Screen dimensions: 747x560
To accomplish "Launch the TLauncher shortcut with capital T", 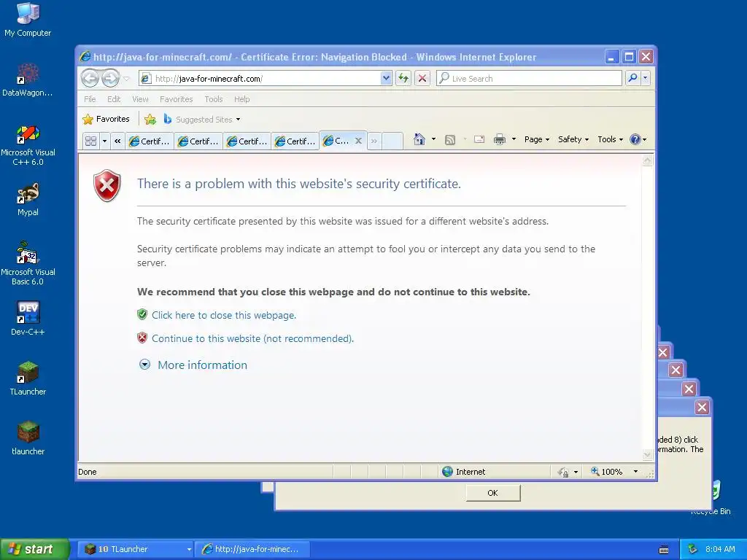I will pyautogui.click(x=28, y=378).
